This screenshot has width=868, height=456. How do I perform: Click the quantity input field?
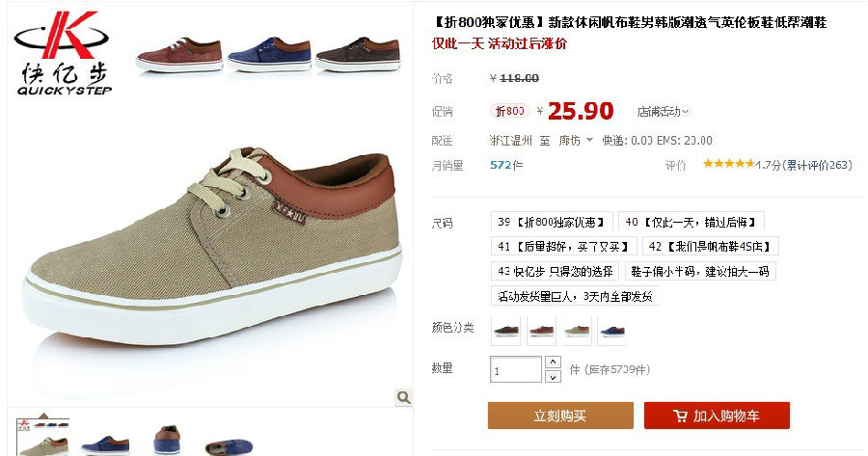coord(515,369)
